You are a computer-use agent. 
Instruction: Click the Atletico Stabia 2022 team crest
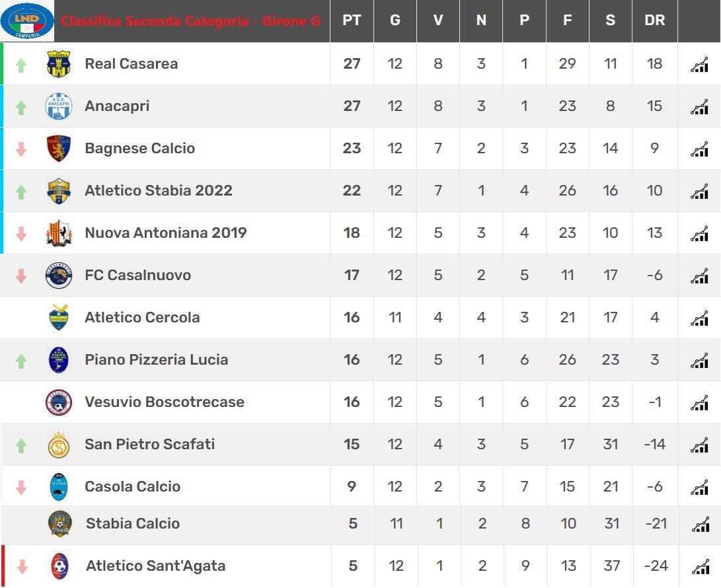pos(59,191)
